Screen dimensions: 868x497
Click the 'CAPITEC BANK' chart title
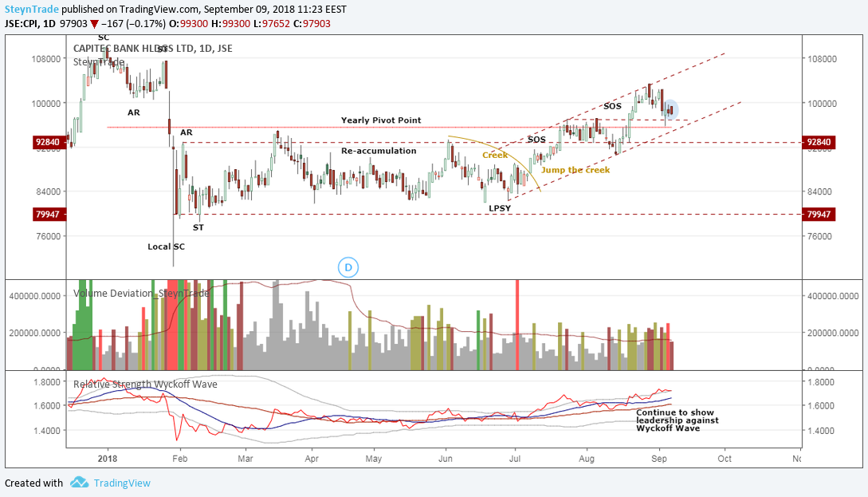pos(153,49)
